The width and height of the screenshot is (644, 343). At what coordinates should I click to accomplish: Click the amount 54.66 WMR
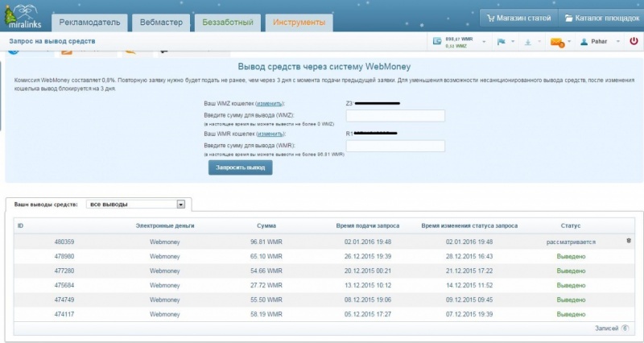coord(266,271)
